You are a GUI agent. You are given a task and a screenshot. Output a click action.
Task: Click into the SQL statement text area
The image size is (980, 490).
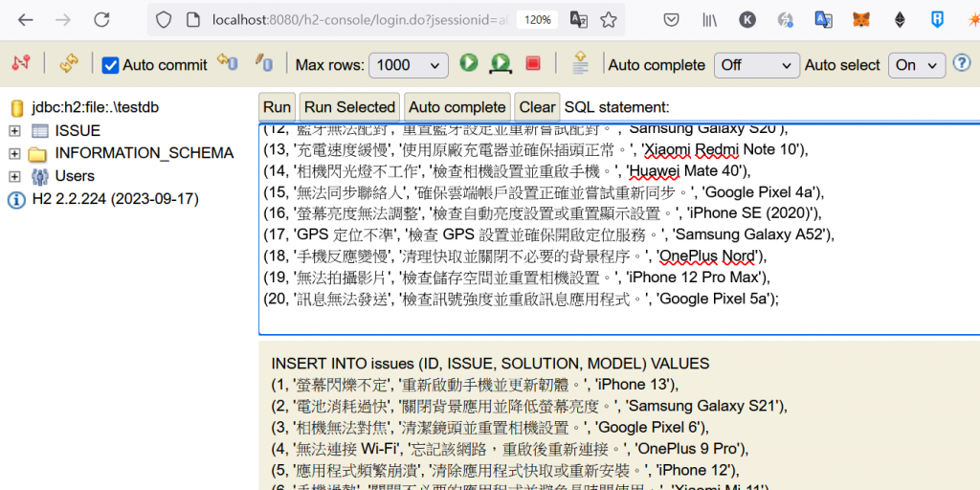click(619, 230)
